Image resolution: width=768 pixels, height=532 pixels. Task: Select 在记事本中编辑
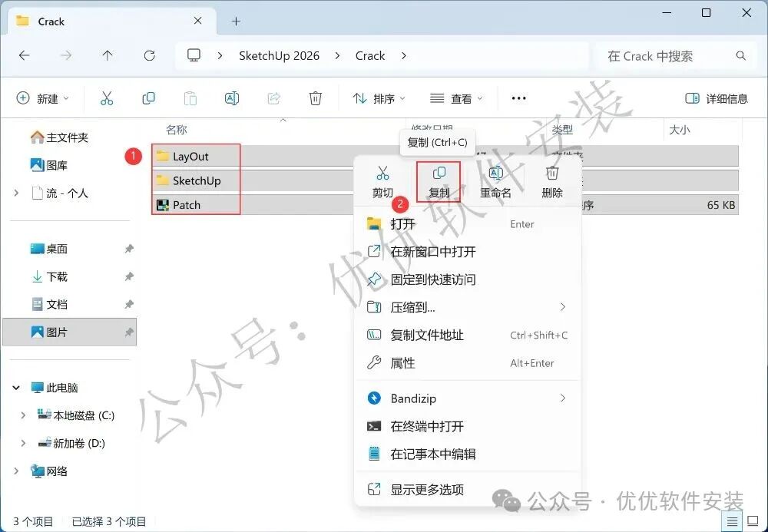[x=467, y=454]
